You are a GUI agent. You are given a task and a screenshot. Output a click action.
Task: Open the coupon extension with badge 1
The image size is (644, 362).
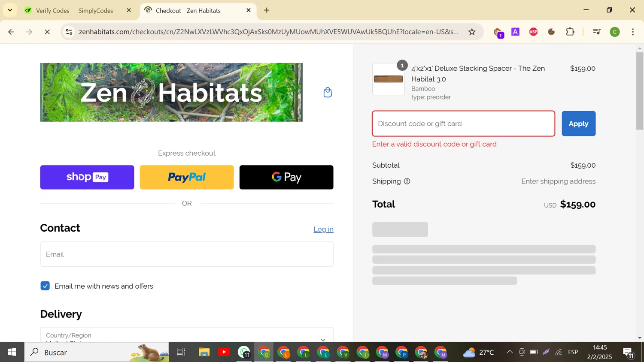[x=498, y=32]
